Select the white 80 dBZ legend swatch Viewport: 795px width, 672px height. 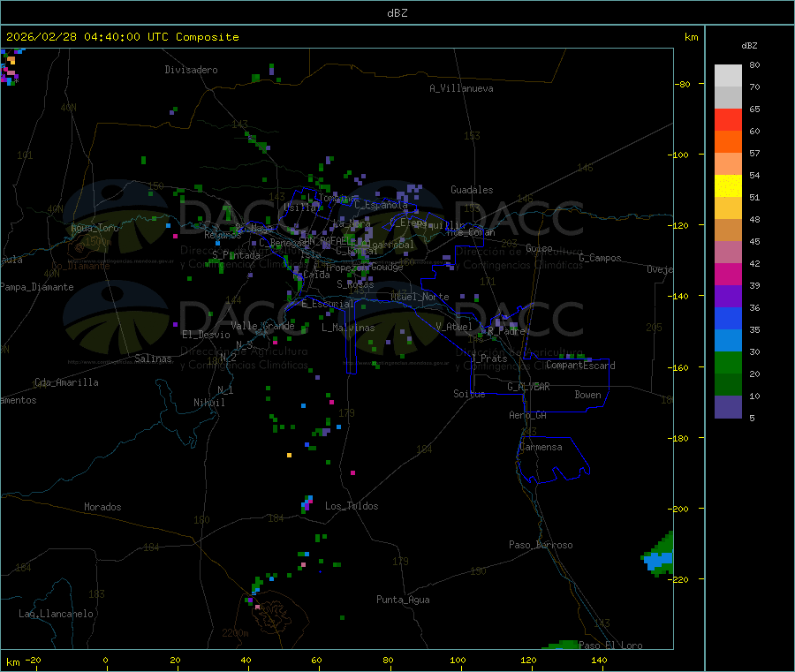(728, 76)
